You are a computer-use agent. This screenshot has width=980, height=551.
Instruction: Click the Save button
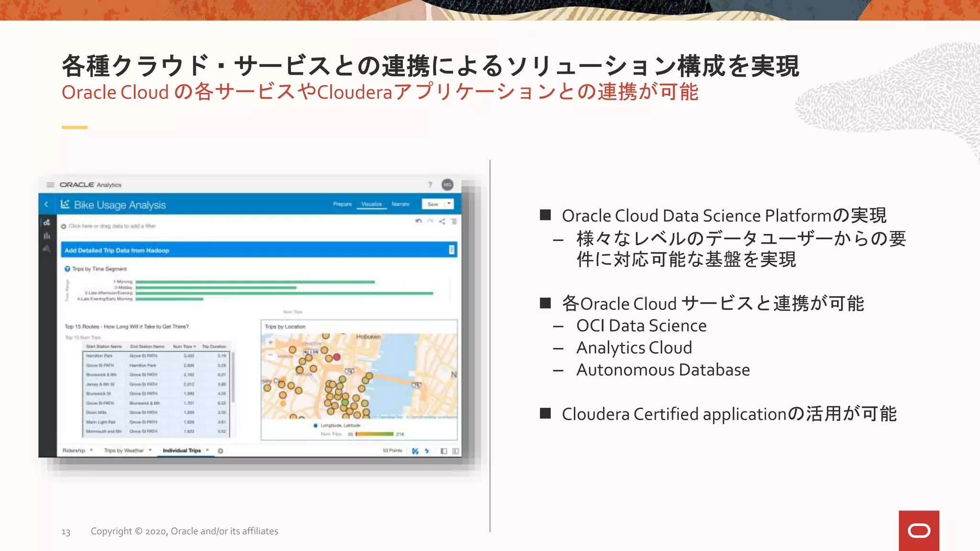[x=433, y=204]
